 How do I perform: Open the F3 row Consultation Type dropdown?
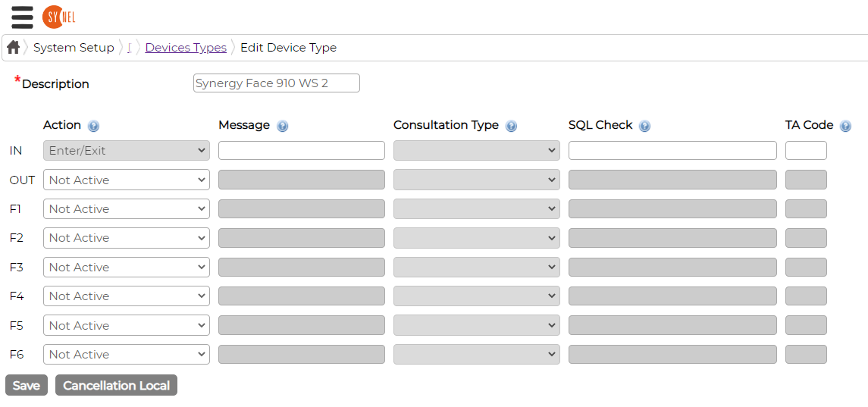point(477,267)
